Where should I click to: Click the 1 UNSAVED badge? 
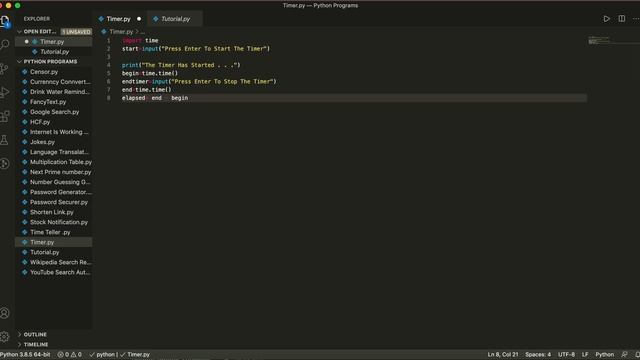pyautogui.click(x=76, y=31)
